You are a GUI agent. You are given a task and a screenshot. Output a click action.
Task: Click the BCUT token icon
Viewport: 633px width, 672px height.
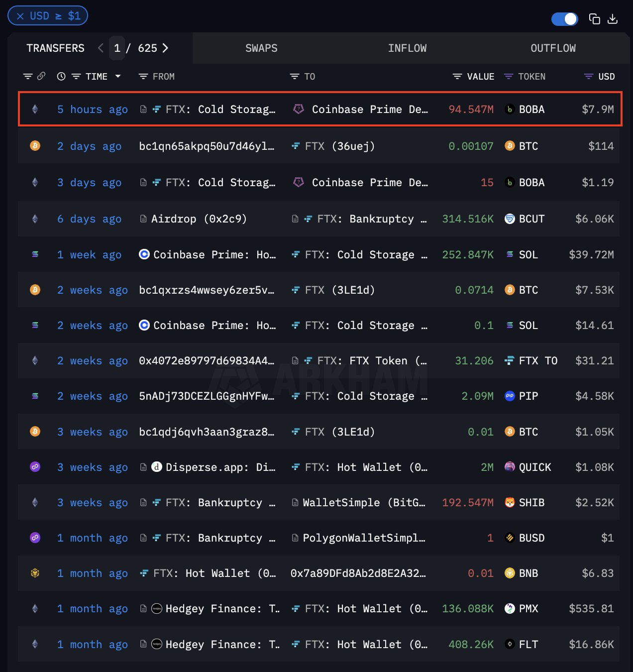[x=510, y=219]
